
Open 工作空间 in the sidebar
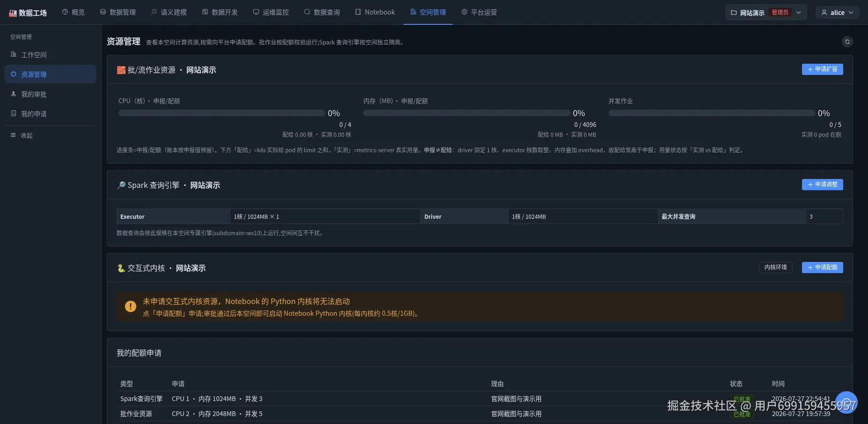(x=51, y=55)
